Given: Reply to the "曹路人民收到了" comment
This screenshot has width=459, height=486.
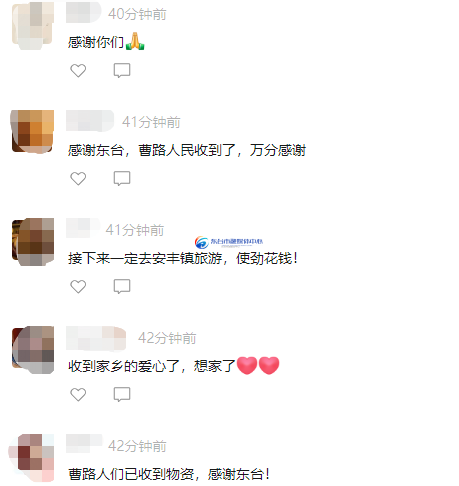Looking at the screenshot, I should 122,178.
